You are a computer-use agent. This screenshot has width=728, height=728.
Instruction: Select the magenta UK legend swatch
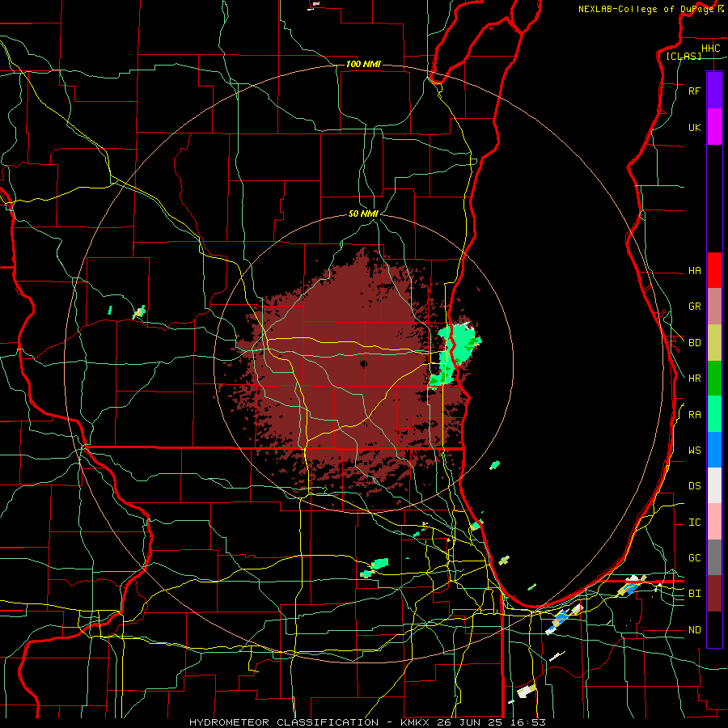(714, 127)
